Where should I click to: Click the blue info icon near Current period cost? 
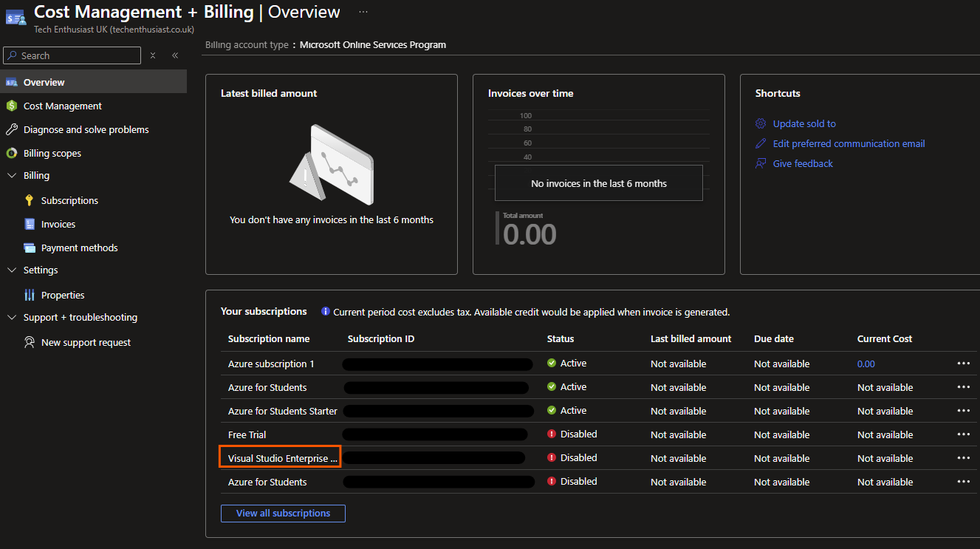tap(326, 312)
